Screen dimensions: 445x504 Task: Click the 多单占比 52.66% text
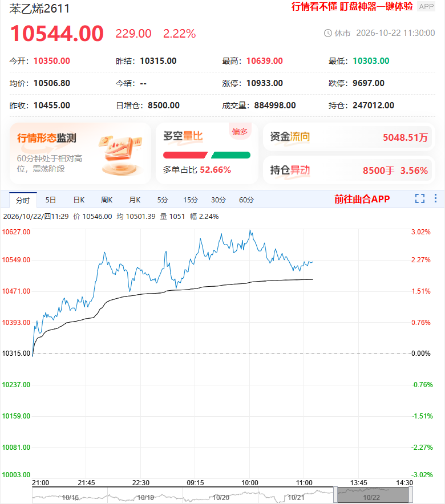click(x=197, y=170)
